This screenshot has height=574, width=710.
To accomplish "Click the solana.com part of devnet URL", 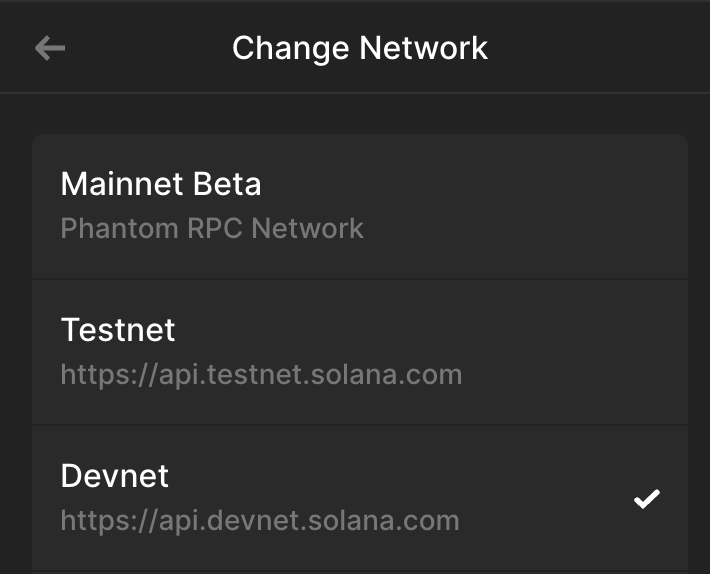I will point(384,521).
